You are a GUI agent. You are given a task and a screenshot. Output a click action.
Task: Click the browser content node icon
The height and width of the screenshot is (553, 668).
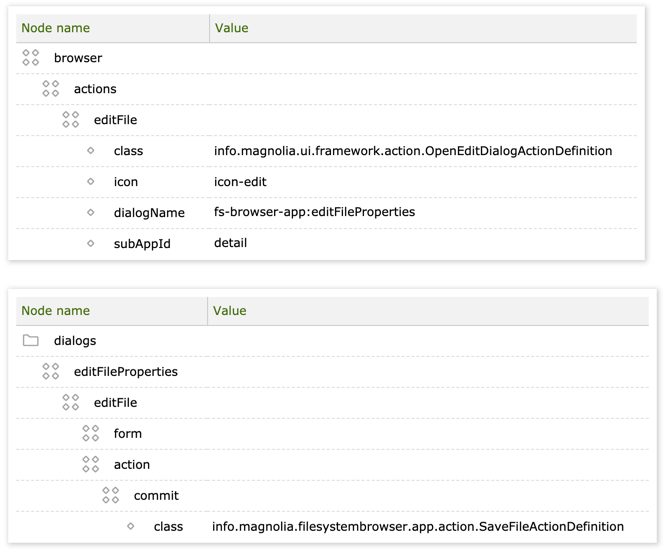click(x=31, y=58)
